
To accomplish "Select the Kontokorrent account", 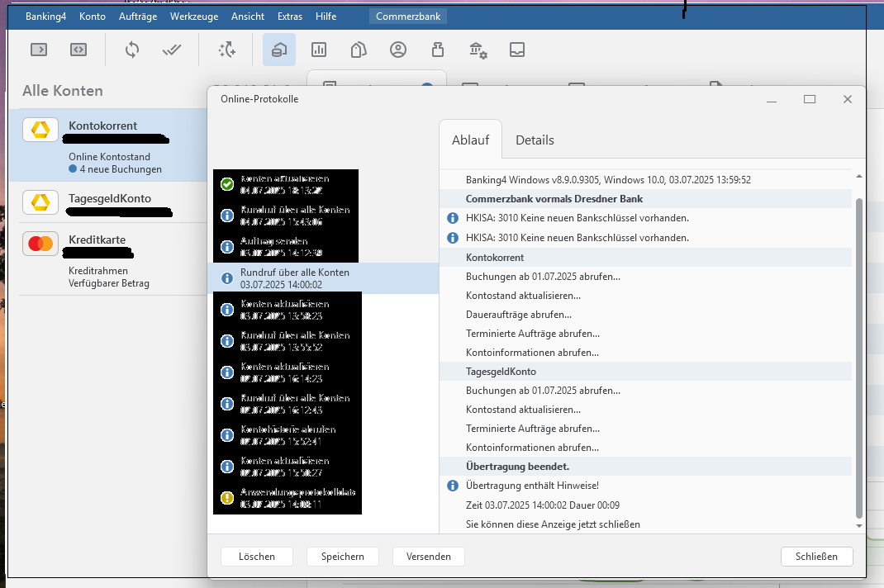I will (108, 145).
